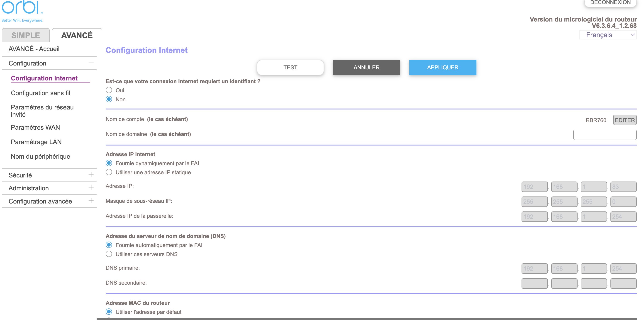
Task: Open Configuration Internet menu item
Action: (44, 78)
